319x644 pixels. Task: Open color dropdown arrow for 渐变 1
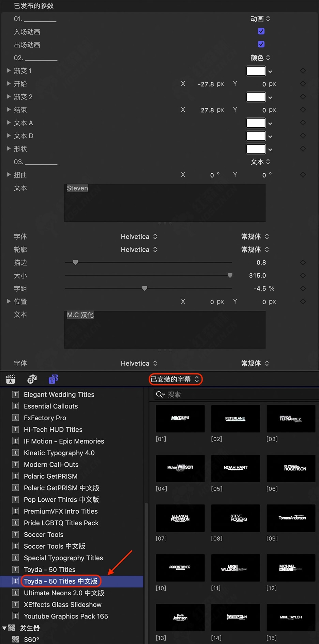tap(270, 71)
